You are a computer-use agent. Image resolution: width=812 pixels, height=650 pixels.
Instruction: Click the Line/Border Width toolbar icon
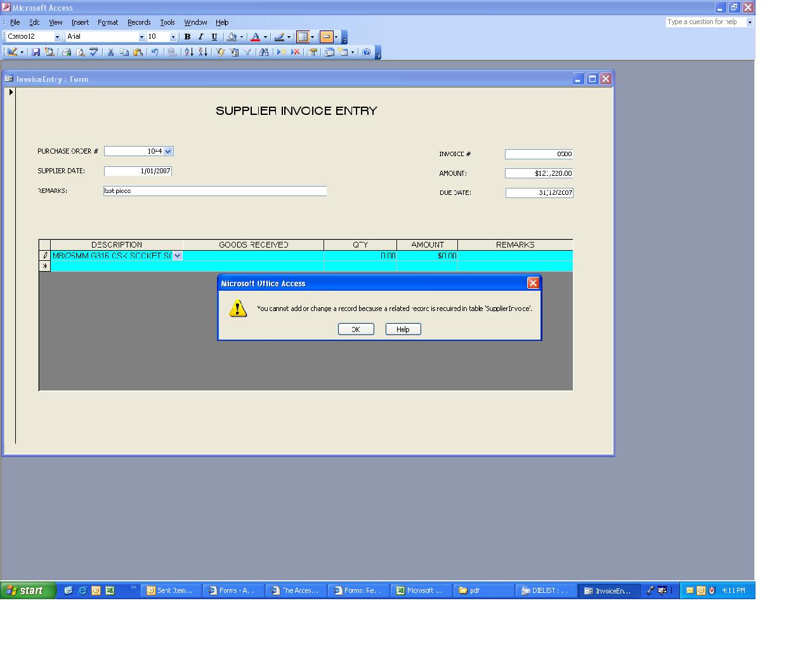pos(303,37)
